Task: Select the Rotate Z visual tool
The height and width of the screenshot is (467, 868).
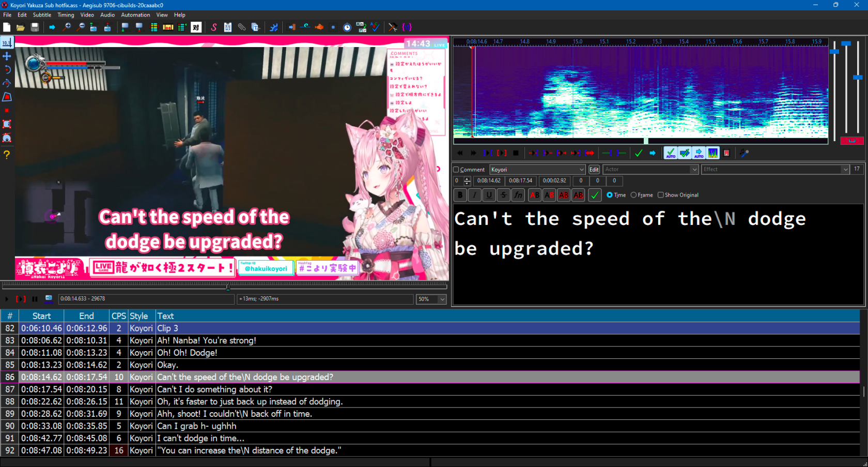Action: pos(7,70)
